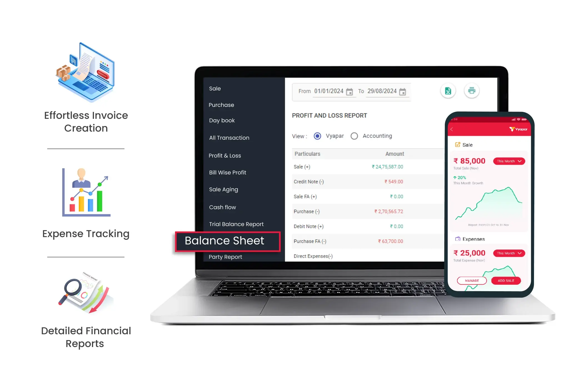Open Profit & Loss from sidebar
The width and height of the screenshot is (579, 392).
224,155
